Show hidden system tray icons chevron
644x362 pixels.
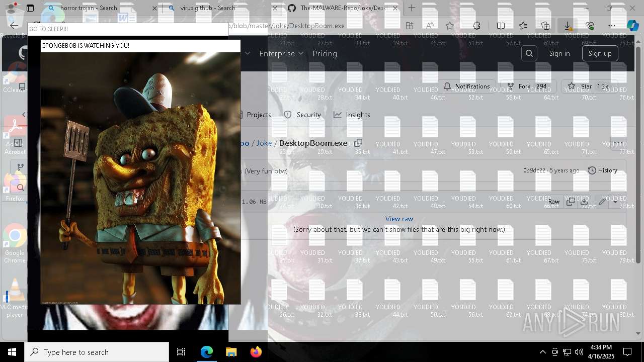click(542, 352)
